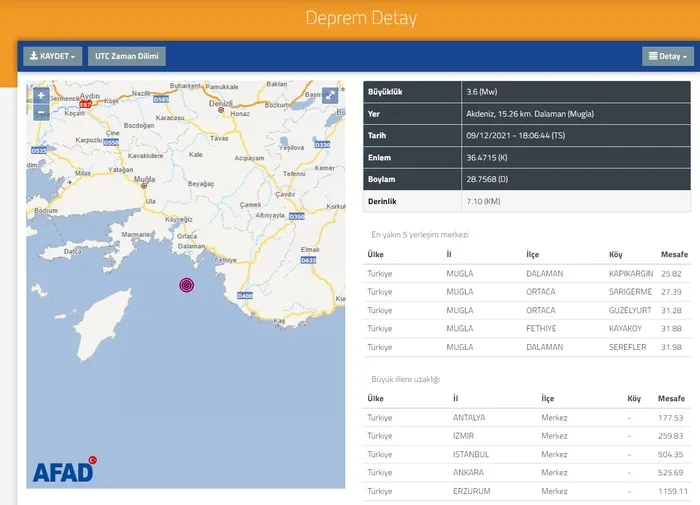Zoom out the map with minus button
The height and width of the screenshot is (505, 700).
pos(41,113)
